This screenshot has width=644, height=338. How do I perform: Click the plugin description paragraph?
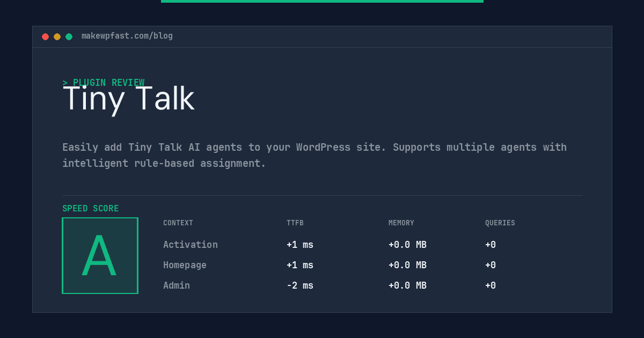pos(314,155)
